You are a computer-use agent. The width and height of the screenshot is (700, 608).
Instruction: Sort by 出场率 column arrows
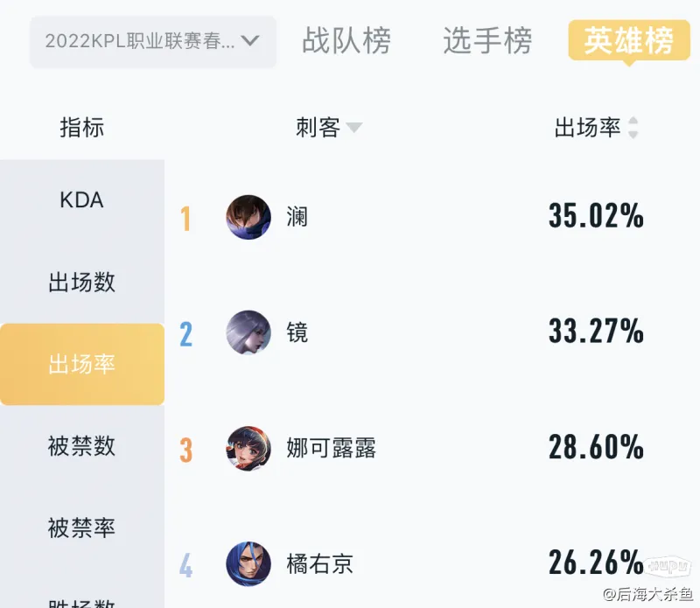coord(633,128)
